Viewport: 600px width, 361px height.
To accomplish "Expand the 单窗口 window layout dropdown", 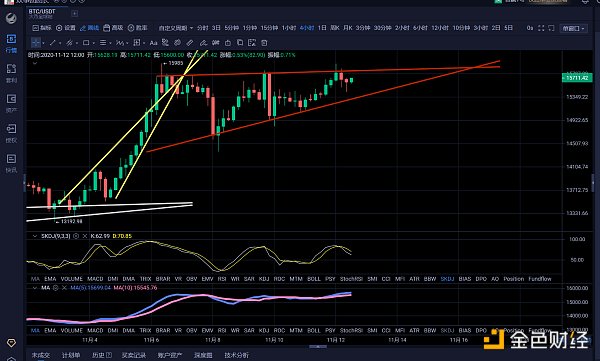I will [x=573, y=28].
